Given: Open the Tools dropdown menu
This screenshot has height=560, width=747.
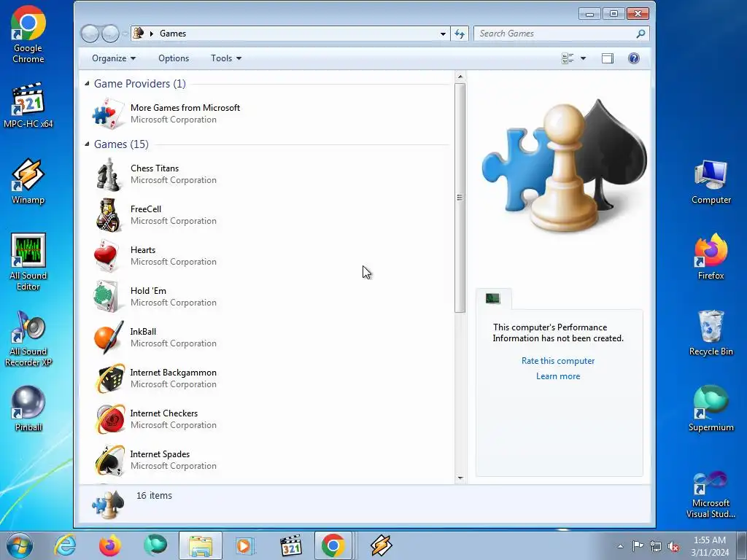Looking at the screenshot, I should [226, 58].
